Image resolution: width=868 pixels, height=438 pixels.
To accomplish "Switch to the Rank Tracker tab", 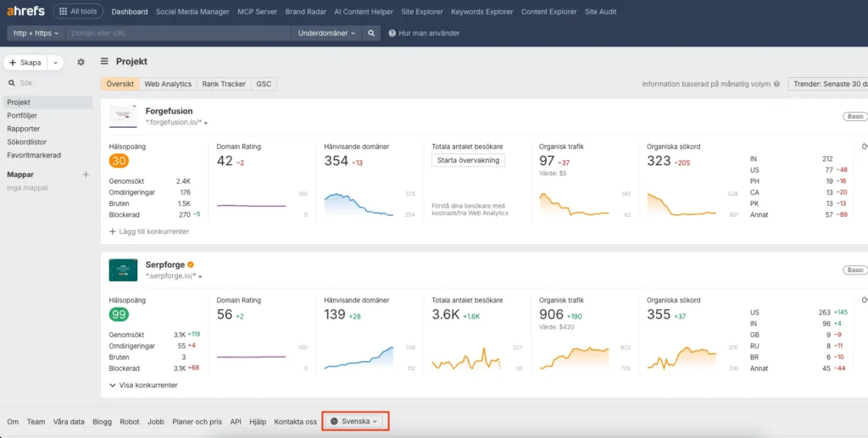I will point(224,84).
